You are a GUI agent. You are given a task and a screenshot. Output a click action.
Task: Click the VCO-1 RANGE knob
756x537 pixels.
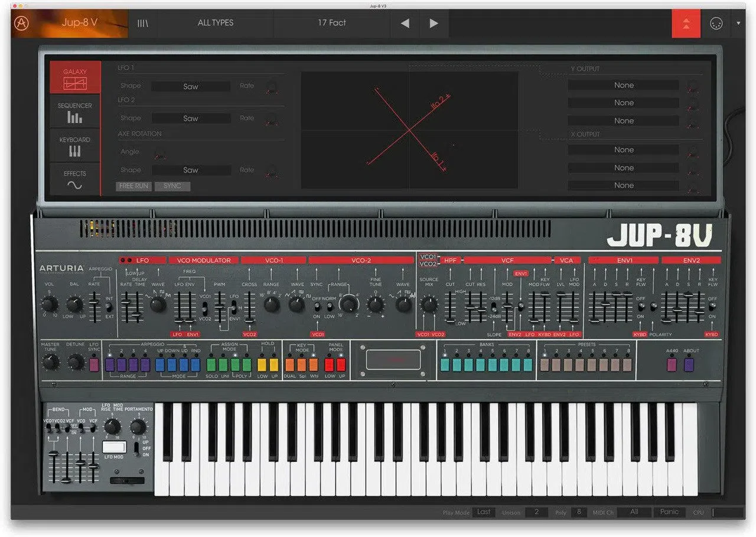point(271,304)
